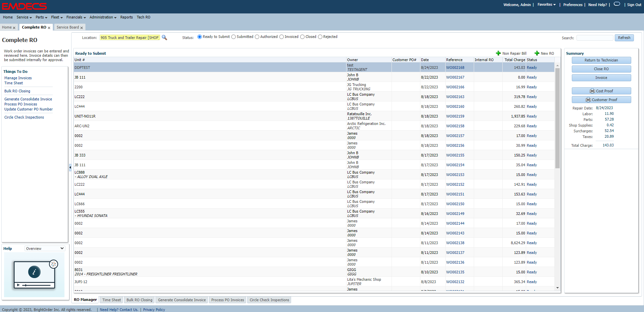Click the Location input field
Image resolution: width=644 pixels, height=312 pixels.
coord(130,38)
